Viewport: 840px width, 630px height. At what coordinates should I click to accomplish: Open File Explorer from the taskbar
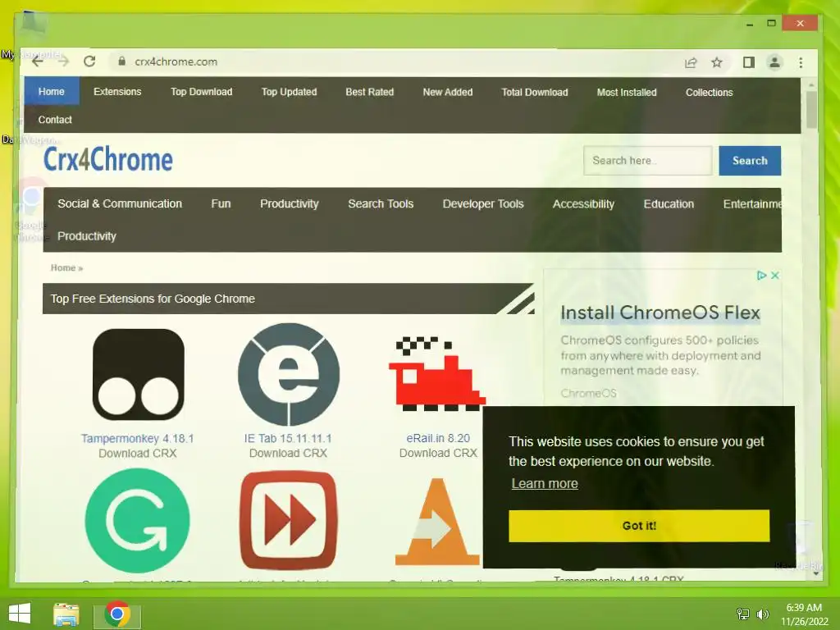(x=66, y=614)
